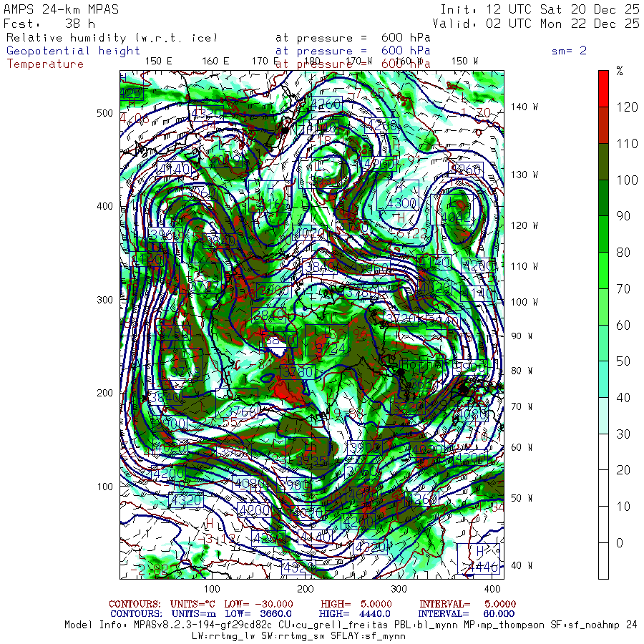This screenshot has width=644, height=644.
Task: Click the red 'UNITS=°C' text
Action: pos(194,604)
